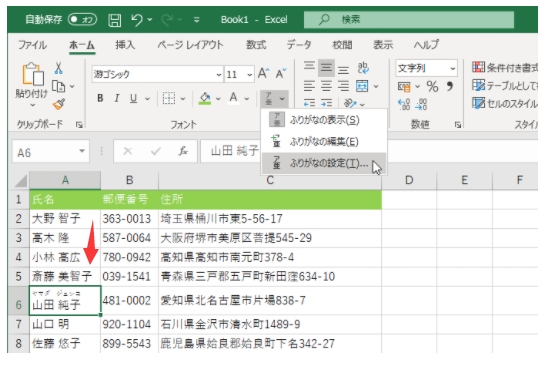The width and height of the screenshot is (545, 368).
Task: Click the Decrease Decimal icon
Action: (421, 104)
